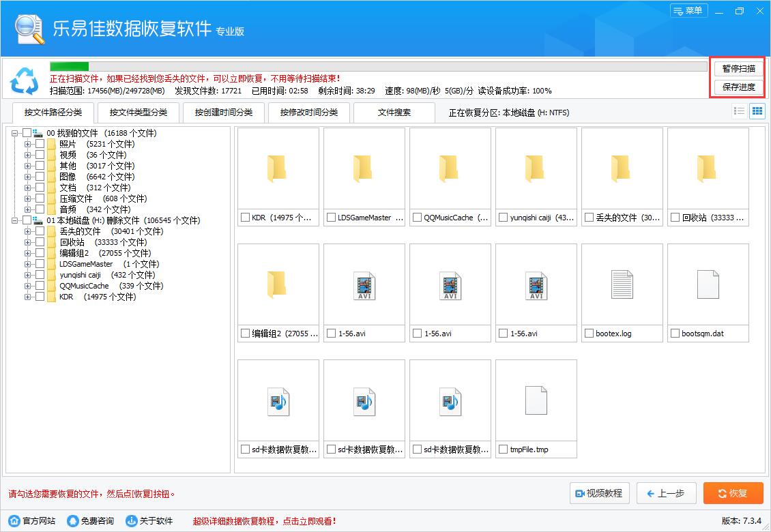Collapse the 00 找到的文件 root node
Viewport: 771px width, 532px height.
pyautogui.click(x=15, y=133)
